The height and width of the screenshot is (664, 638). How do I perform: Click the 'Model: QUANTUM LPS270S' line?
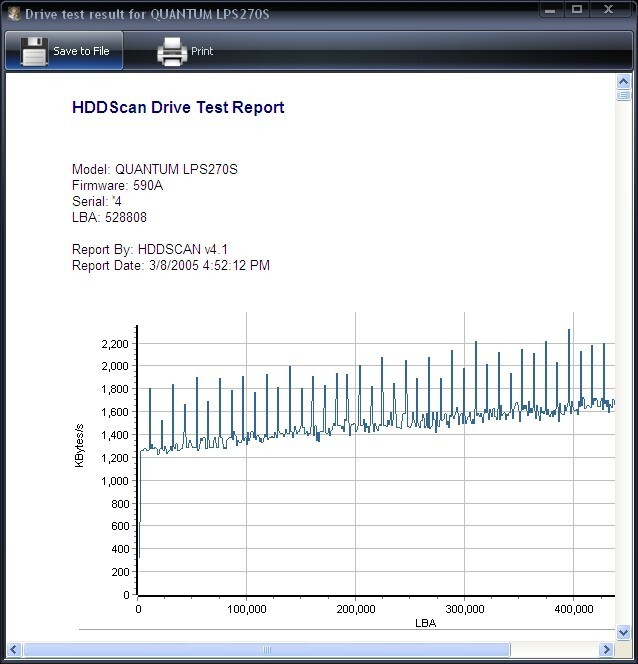tap(155, 169)
